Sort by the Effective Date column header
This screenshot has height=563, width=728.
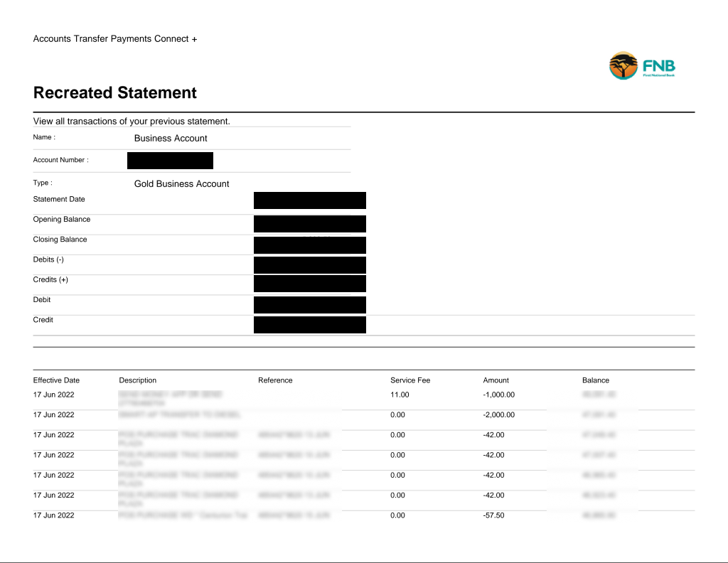coord(56,380)
